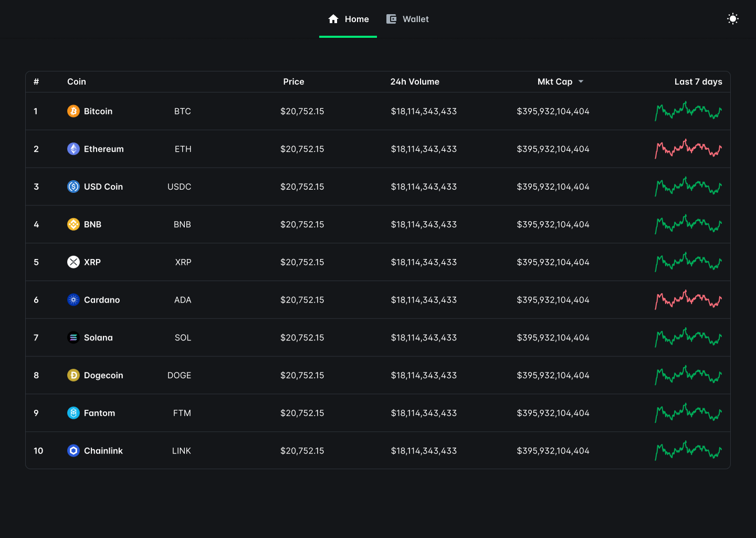Click XRP's $20,752.15 price cell

coord(302,262)
